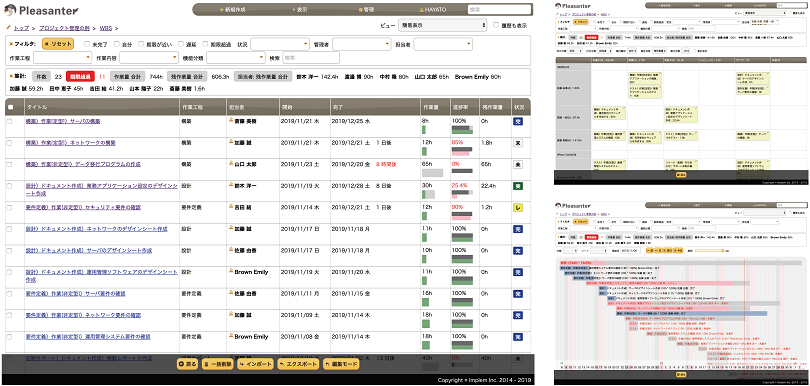Click the 編集モード button
This screenshot has height=386, width=810.
(341, 364)
